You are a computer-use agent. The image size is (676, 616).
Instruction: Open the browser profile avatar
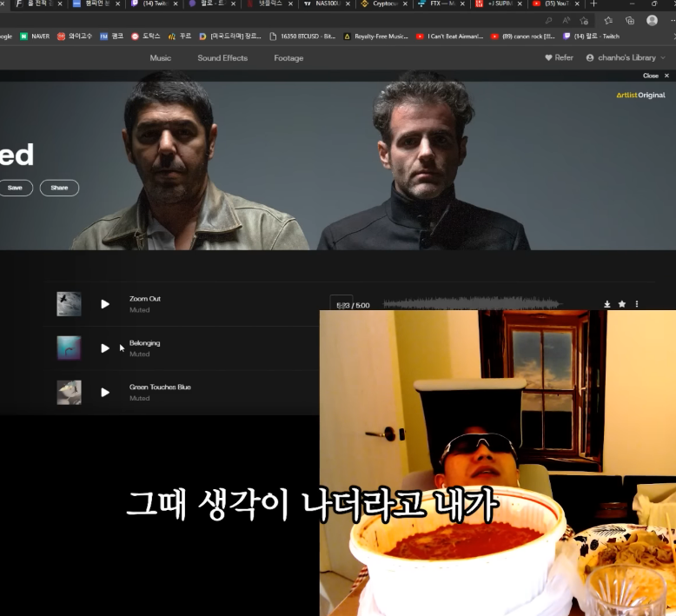[x=652, y=20]
